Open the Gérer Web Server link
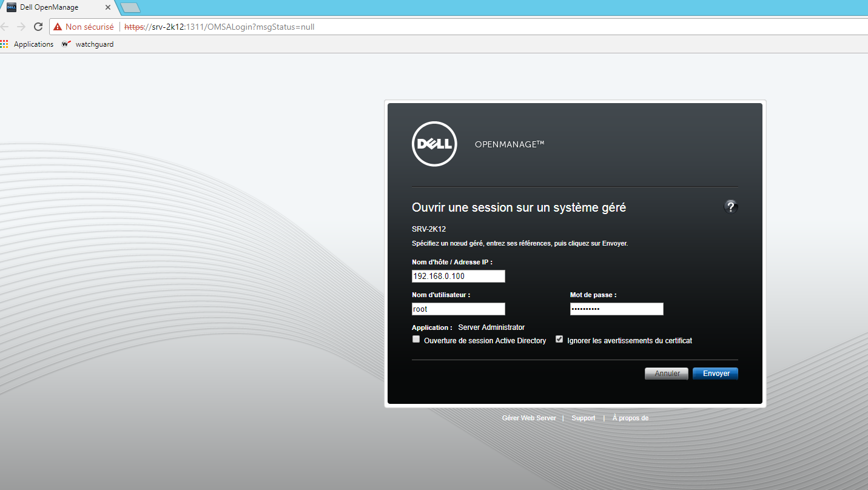 click(529, 418)
